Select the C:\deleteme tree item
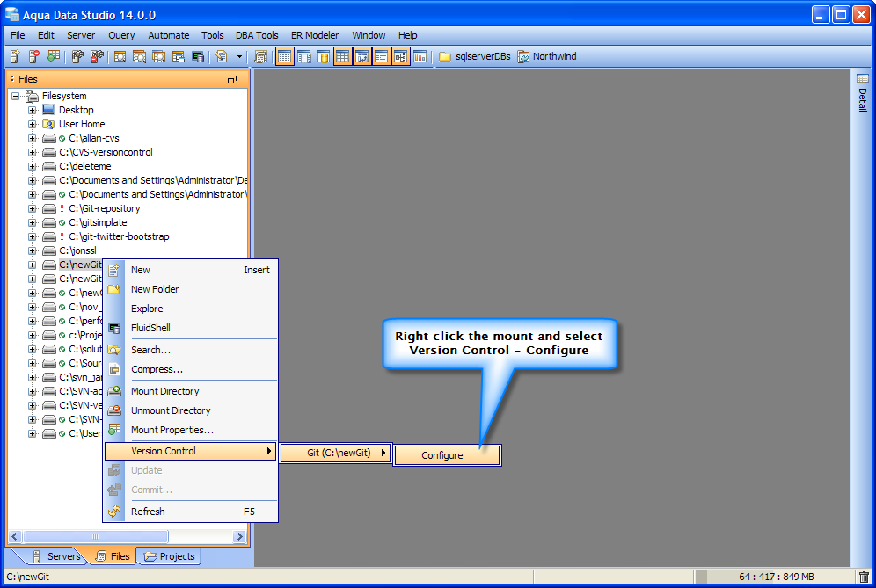The height and width of the screenshot is (588, 876). point(85,166)
